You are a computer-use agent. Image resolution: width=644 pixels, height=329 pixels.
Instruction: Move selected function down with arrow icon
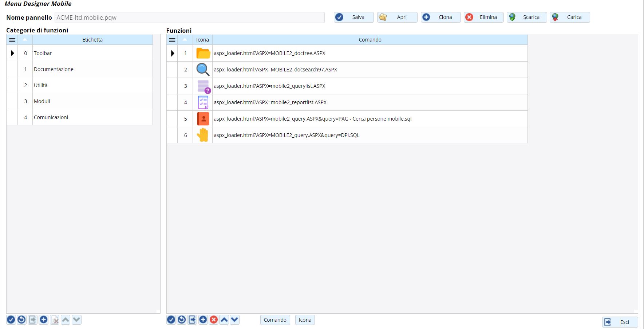(x=235, y=320)
